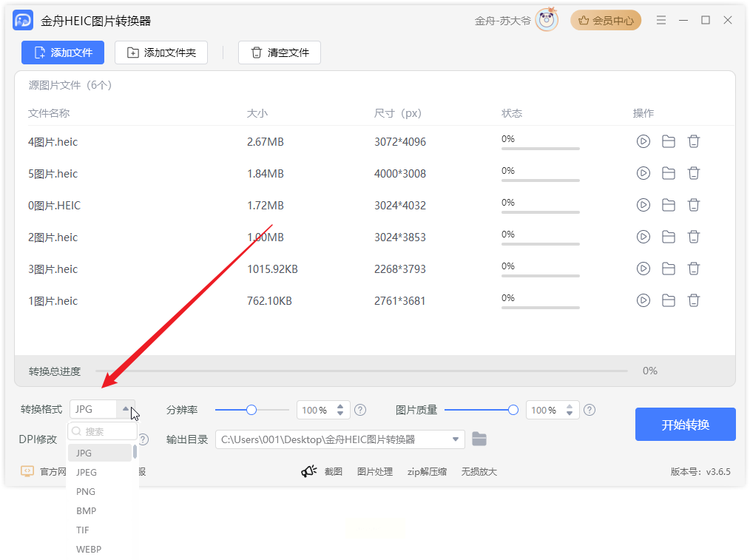
Task: Increase image quality percentage with up arrow
Action: coord(570,406)
